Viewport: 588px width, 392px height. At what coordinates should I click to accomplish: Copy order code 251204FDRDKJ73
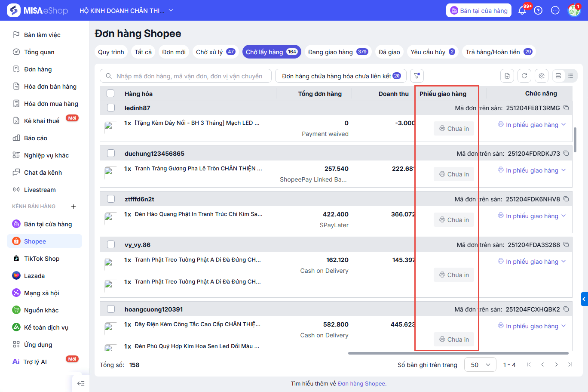(x=566, y=153)
